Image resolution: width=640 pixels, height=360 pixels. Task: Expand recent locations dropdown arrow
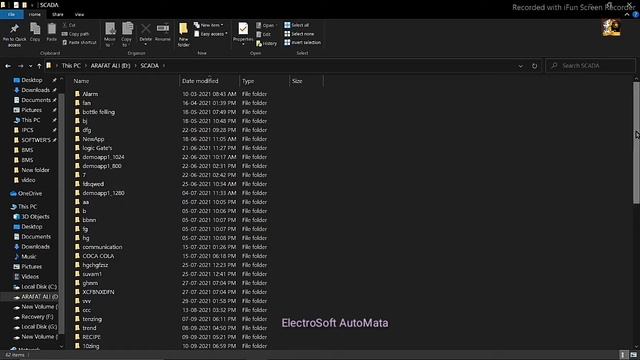(x=30, y=66)
